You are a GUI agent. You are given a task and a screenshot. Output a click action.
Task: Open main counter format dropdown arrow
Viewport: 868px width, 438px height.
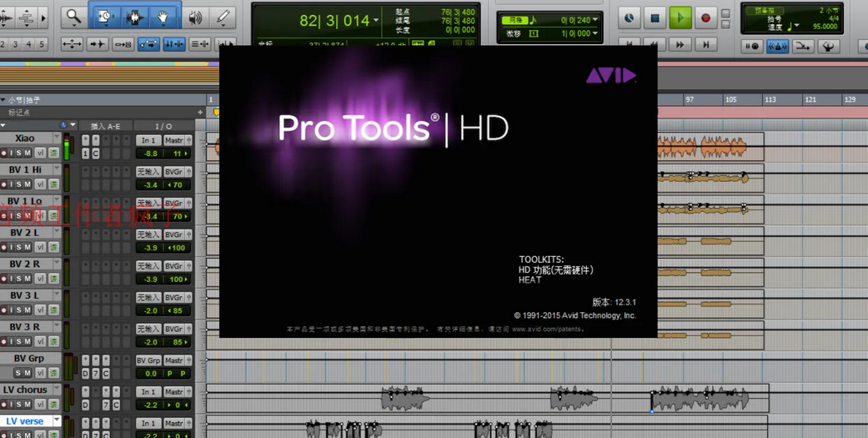point(376,21)
